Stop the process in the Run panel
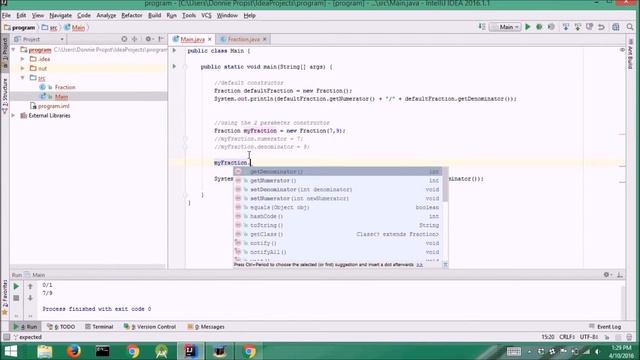The width and height of the screenshot is (640, 360). tap(16, 298)
